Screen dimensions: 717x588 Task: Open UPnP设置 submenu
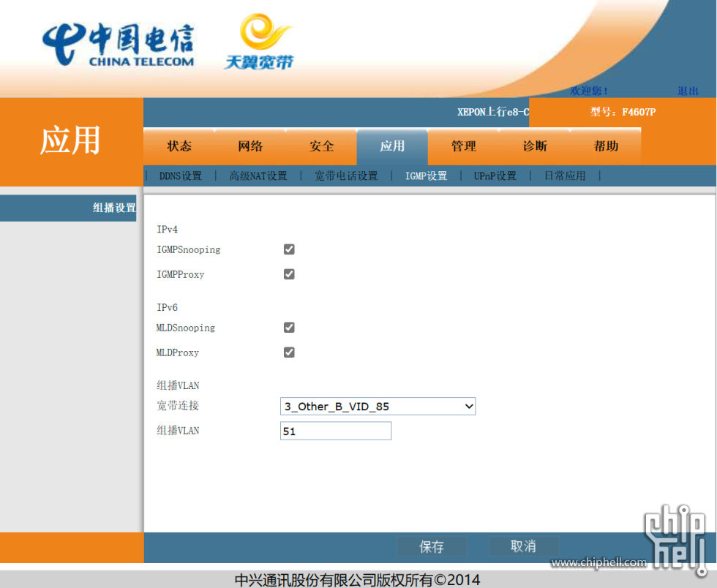[x=495, y=176]
